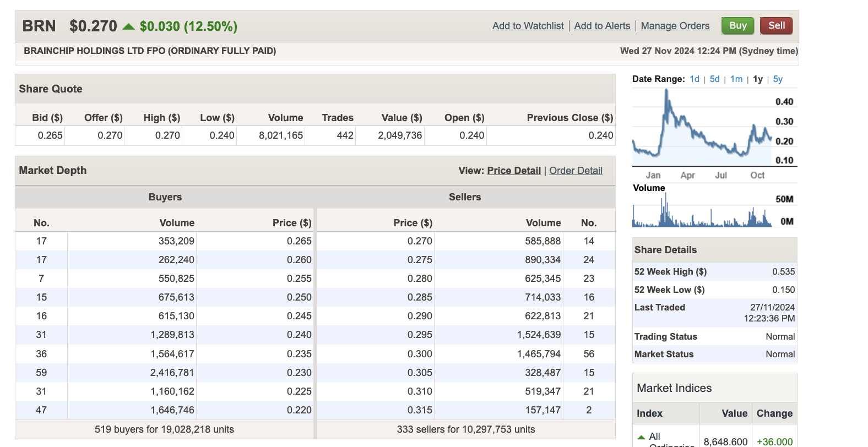Screen dimensions: 868x447
Task: Click the Market Indices panel heading
Action: click(674, 388)
